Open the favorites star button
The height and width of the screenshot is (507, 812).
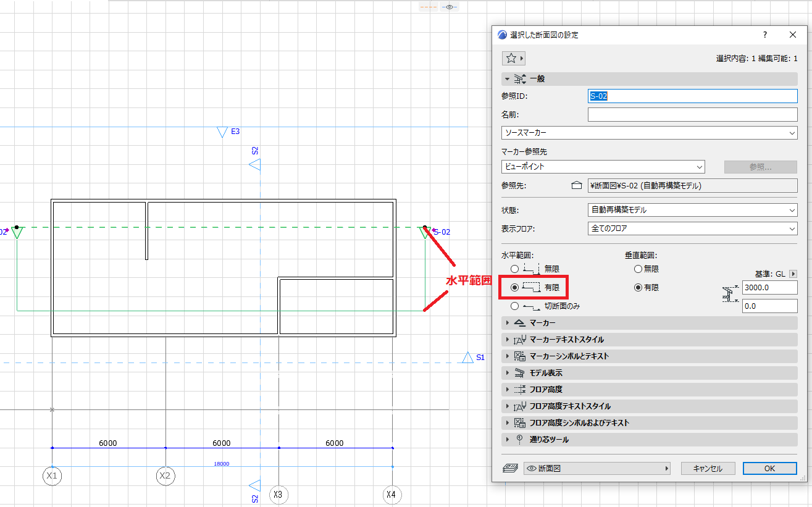tap(514, 58)
